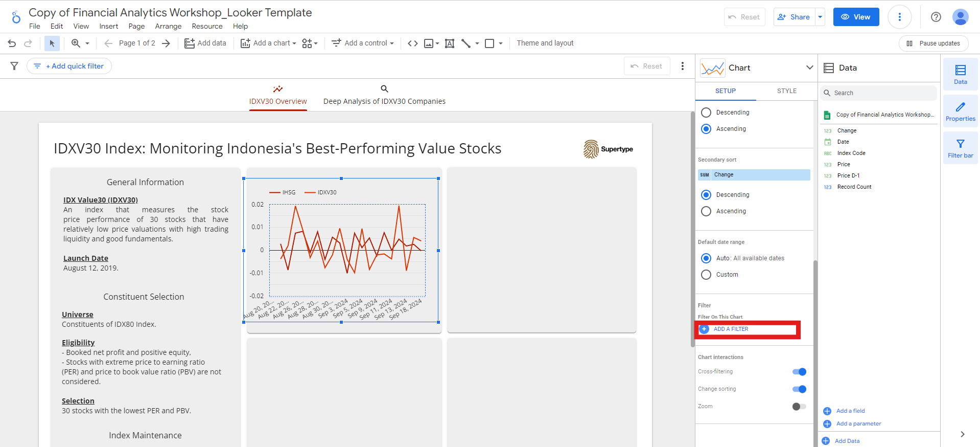This screenshot has height=447, width=980.
Task: Open the Filter bar side panel
Action: [961, 148]
